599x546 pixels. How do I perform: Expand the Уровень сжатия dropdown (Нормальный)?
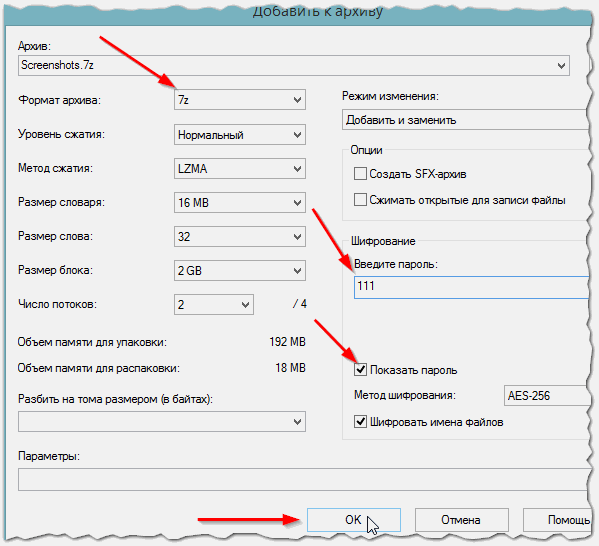240,134
